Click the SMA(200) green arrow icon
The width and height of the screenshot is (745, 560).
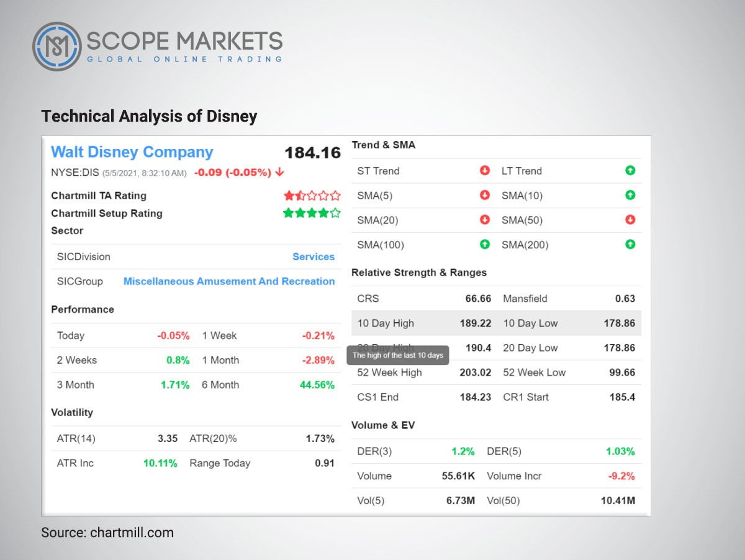(630, 244)
